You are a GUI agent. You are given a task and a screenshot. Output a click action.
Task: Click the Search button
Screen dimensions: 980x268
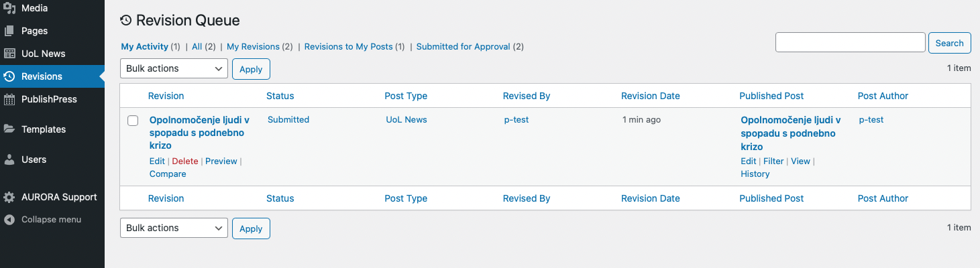point(949,43)
